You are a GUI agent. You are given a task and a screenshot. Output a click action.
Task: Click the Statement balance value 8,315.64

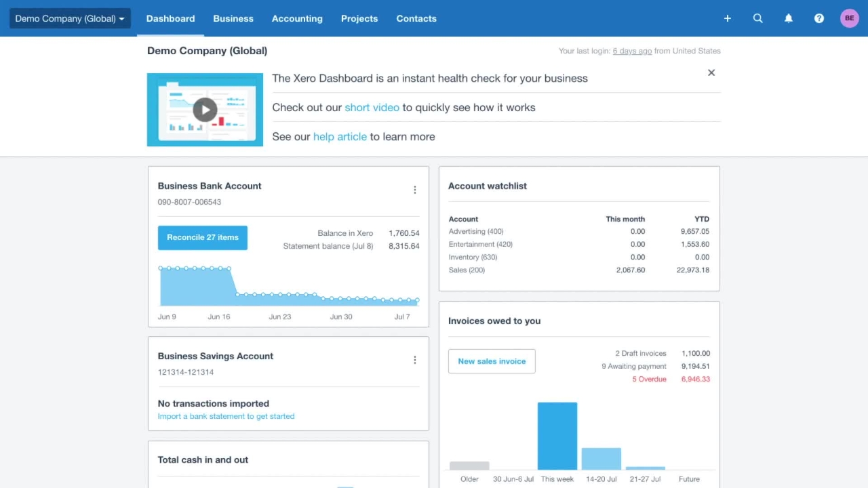404,246
